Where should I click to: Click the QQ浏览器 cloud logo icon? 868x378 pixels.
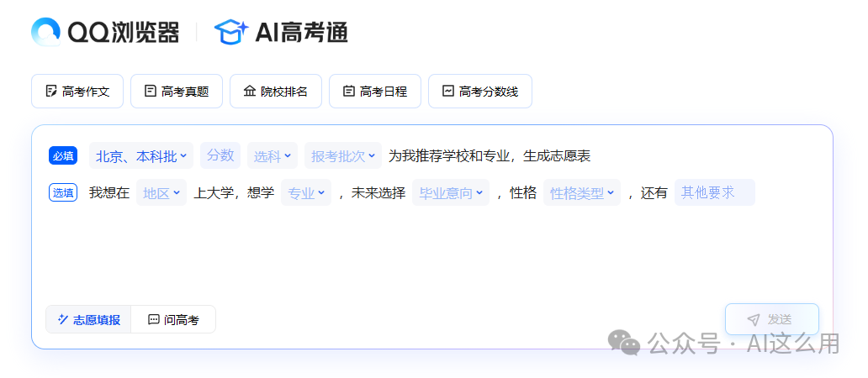[x=46, y=32]
